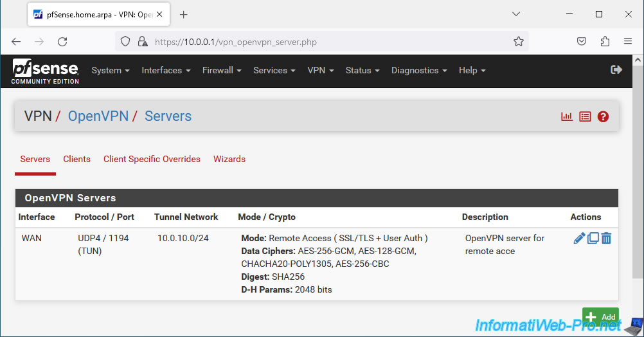Open the red help question mark icon
Viewport: 644px width, 337px height.
pos(603,116)
